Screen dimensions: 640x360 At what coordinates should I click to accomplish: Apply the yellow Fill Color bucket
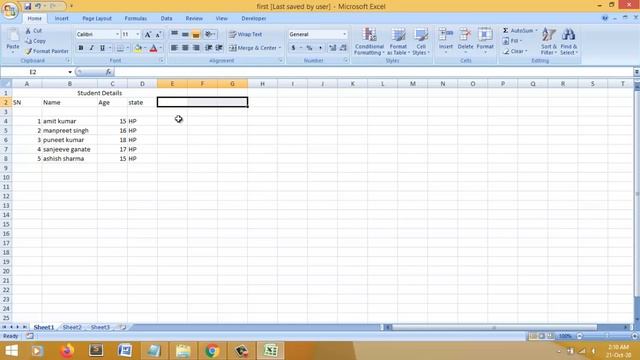pyautogui.click(x=138, y=48)
